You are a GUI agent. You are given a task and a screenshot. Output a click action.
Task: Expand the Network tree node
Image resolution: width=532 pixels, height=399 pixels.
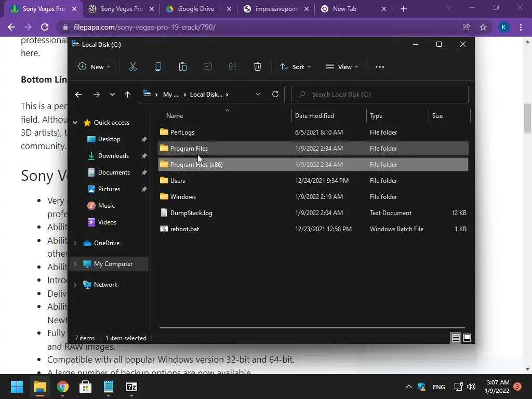pyautogui.click(x=75, y=285)
